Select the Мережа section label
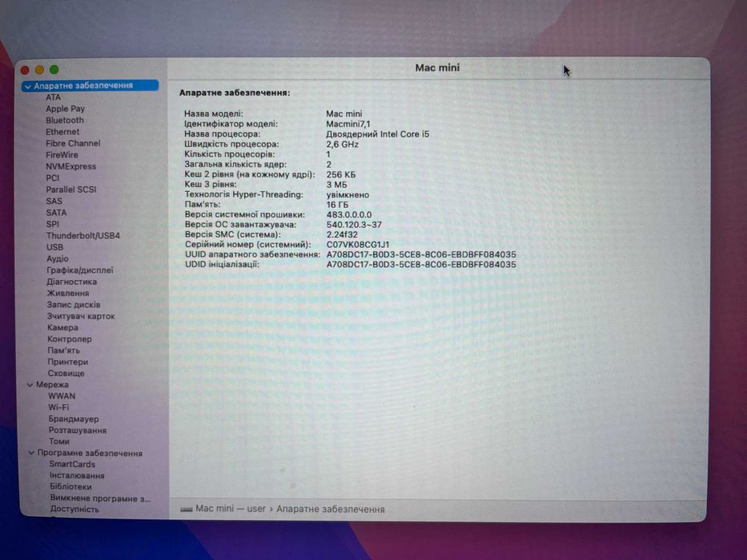Screen dimensions: 747x560 (52, 385)
